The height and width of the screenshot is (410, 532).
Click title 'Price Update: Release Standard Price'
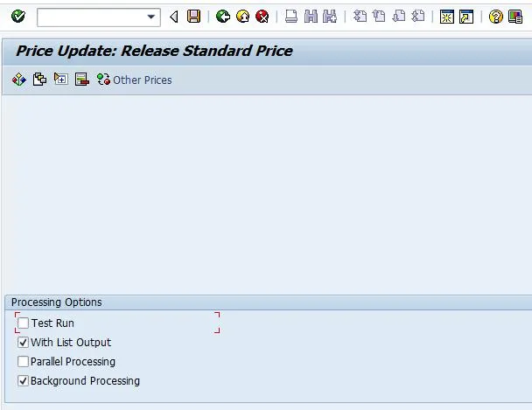tap(154, 52)
